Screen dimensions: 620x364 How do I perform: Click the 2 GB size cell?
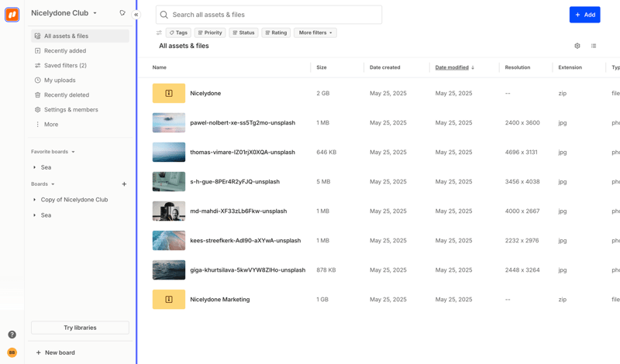(322, 93)
